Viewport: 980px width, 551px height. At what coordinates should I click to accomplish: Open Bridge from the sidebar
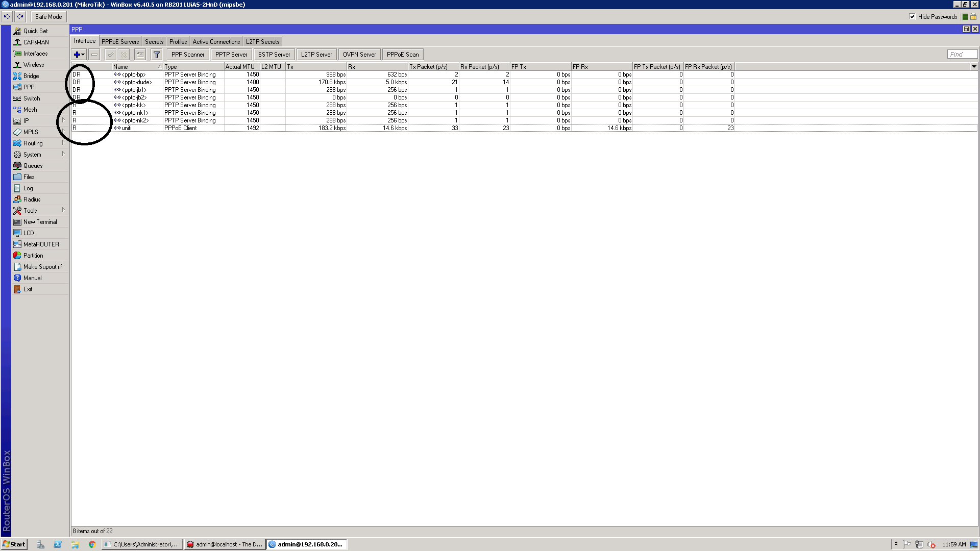[x=31, y=76]
